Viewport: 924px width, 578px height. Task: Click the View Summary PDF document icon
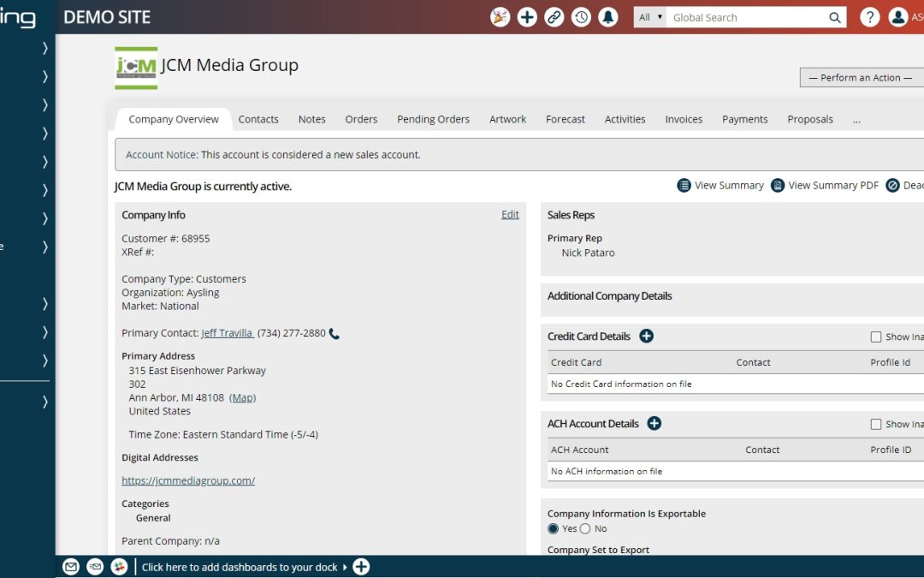778,186
